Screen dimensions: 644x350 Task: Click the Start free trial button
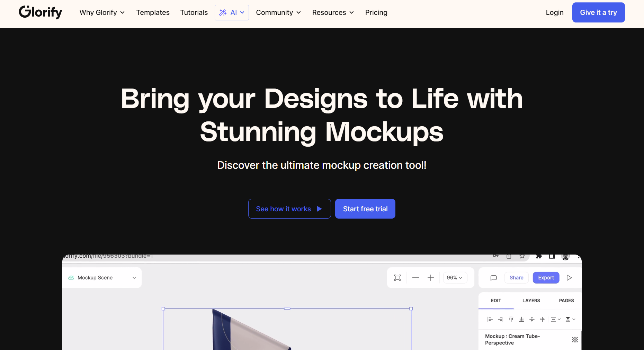[365, 209]
